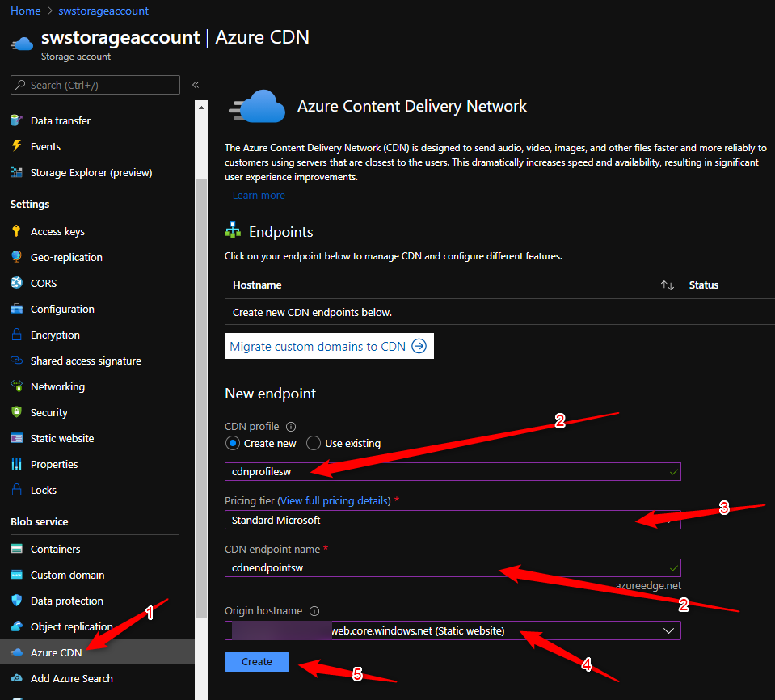Open Static website in sidebar menu
Screen dimensions: 775x700
62,438
